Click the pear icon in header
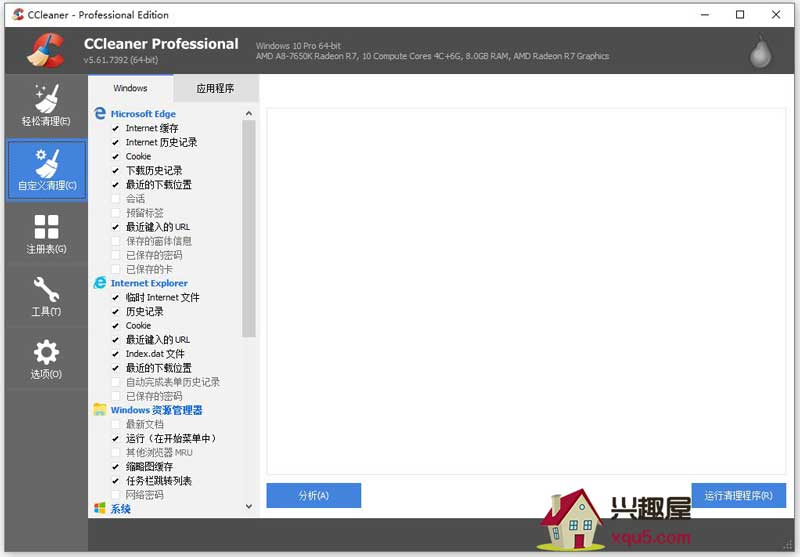The height and width of the screenshot is (557, 800). [760, 52]
